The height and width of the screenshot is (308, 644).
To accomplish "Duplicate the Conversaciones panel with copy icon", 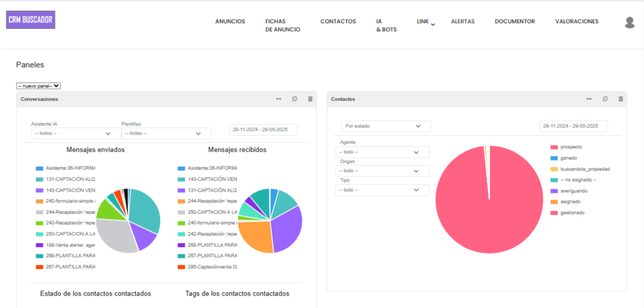I will click(x=294, y=99).
